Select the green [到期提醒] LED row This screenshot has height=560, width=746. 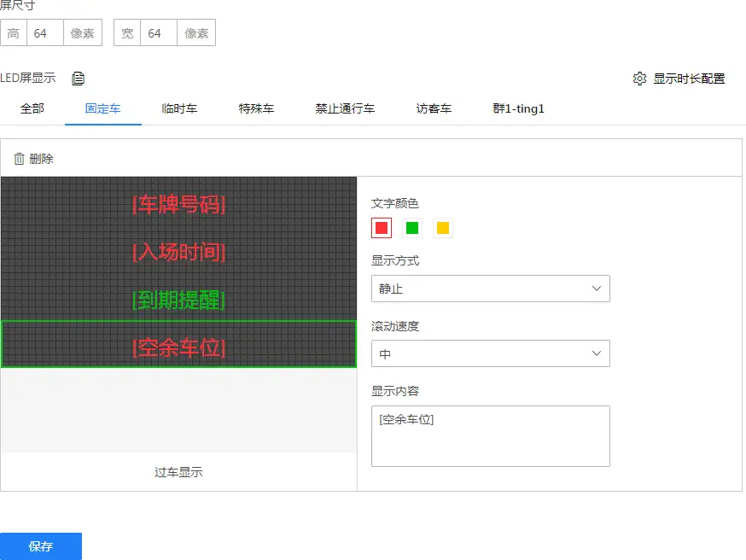tap(178, 300)
